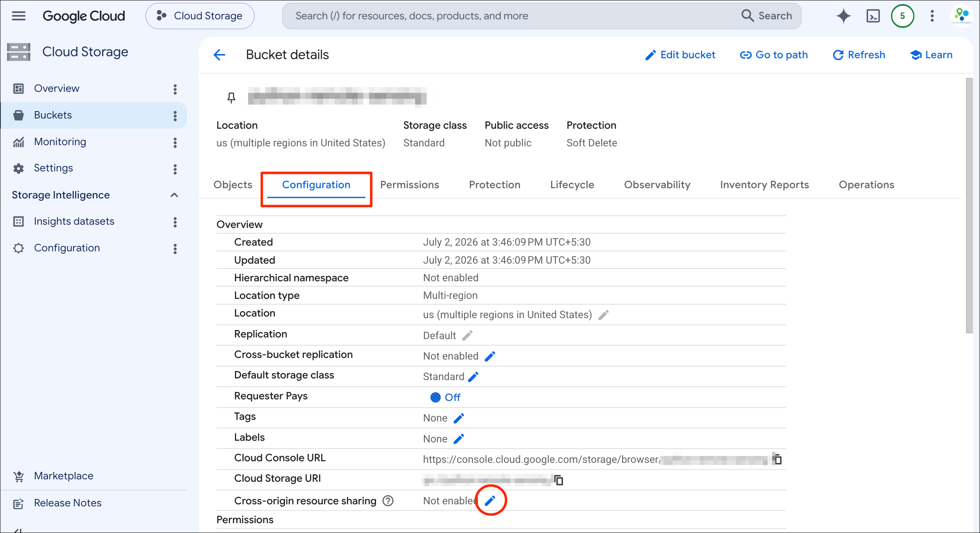Open notifications badge showing 5

(x=903, y=16)
